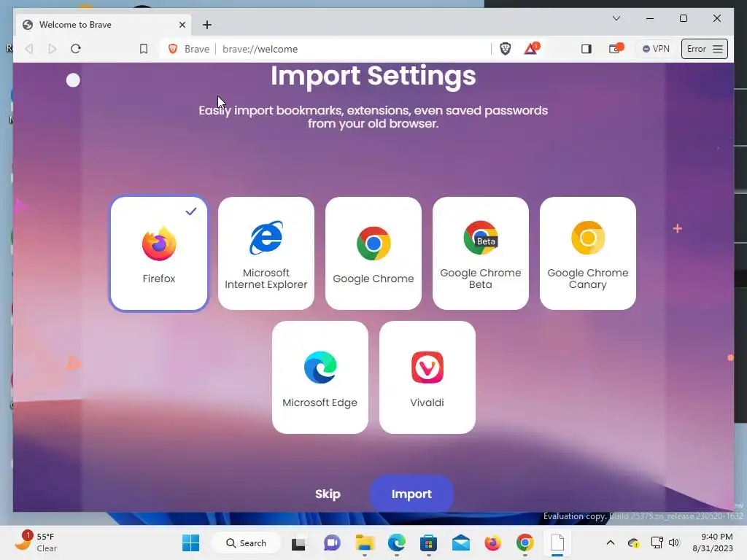This screenshot has width=747, height=560.
Task: Select the Welcome to Brave tab
Action: [x=104, y=25]
